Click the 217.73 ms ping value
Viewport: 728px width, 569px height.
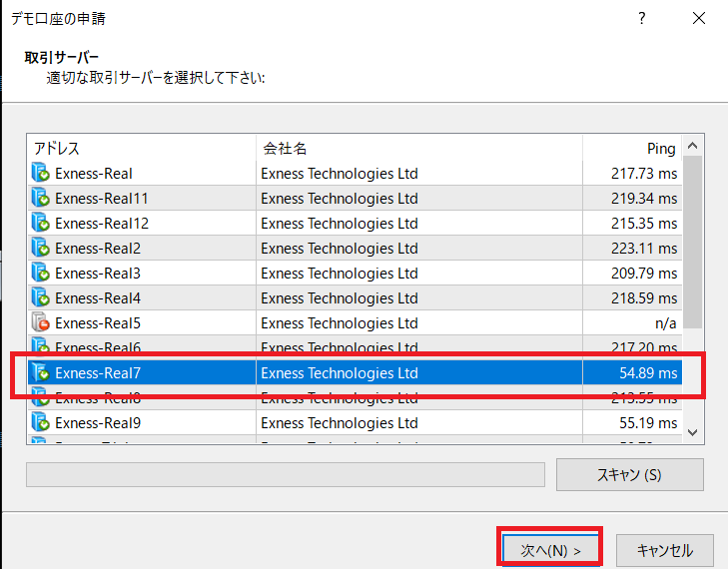pyautogui.click(x=644, y=173)
